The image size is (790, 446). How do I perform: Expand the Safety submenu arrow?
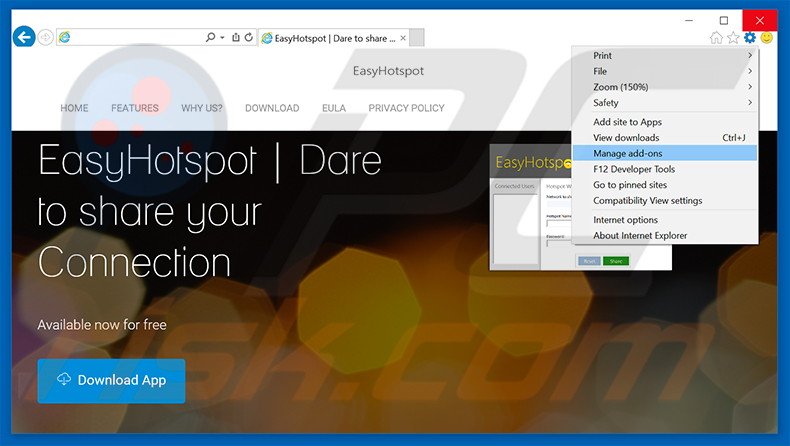750,102
